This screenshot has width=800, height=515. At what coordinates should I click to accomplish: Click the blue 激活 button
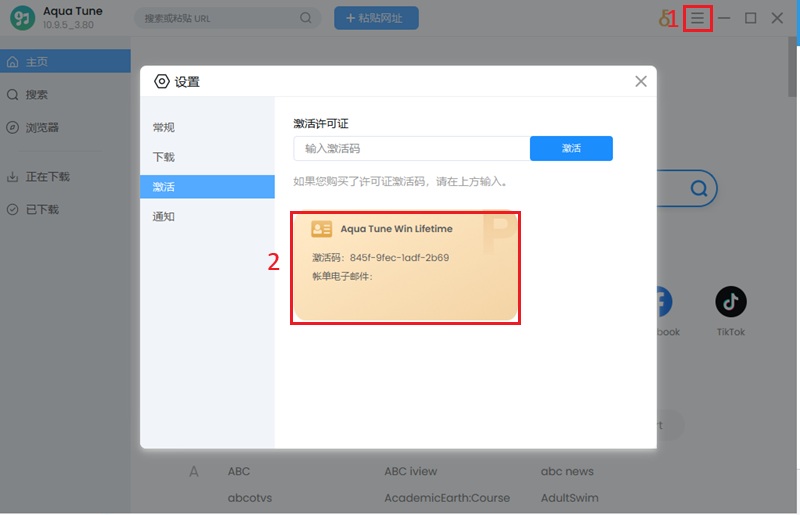pyautogui.click(x=571, y=149)
